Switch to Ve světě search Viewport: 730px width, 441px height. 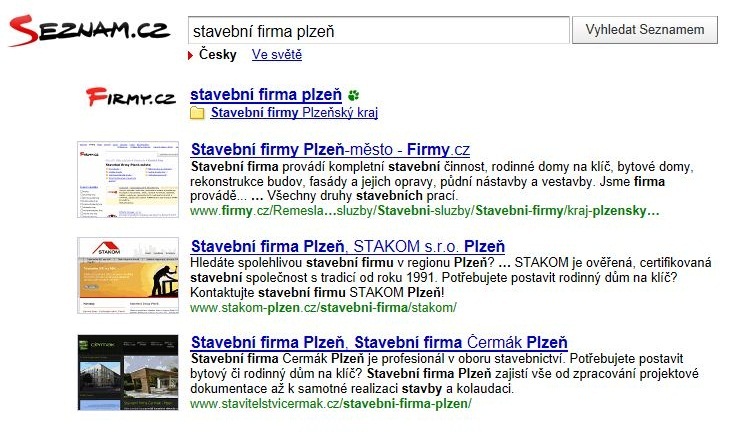pyautogui.click(x=277, y=54)
